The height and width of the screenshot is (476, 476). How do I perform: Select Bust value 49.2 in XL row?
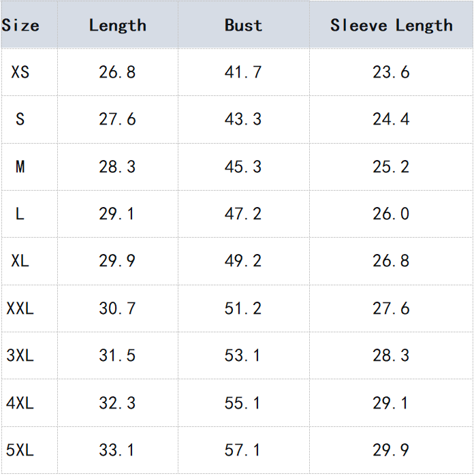(243, 261)
